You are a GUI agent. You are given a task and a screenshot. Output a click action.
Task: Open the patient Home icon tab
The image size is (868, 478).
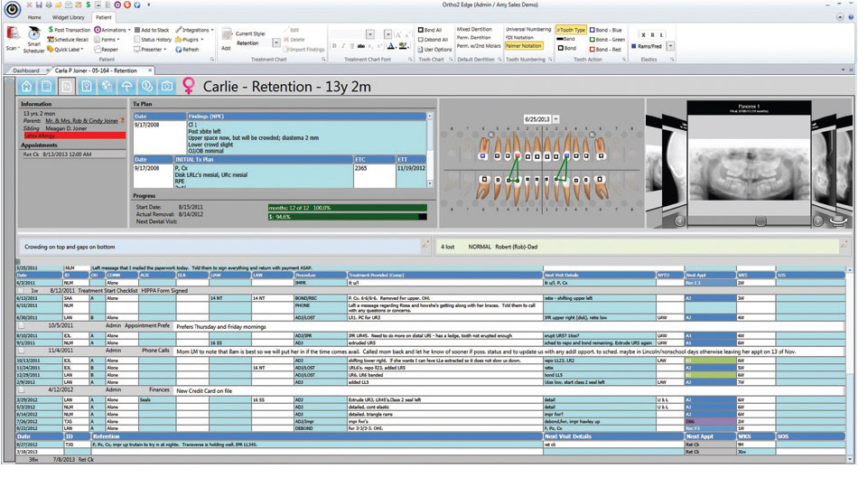pyautogui.click(x=27, y=87)
